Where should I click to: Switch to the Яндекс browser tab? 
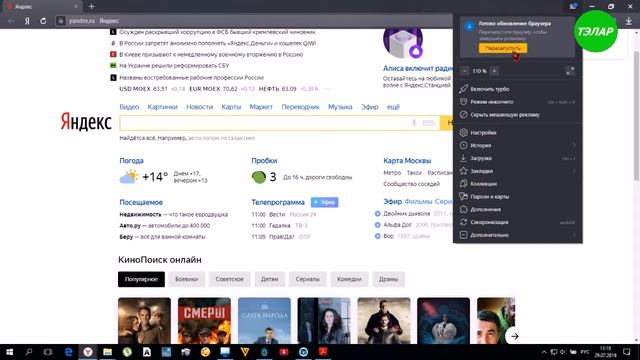41,7
